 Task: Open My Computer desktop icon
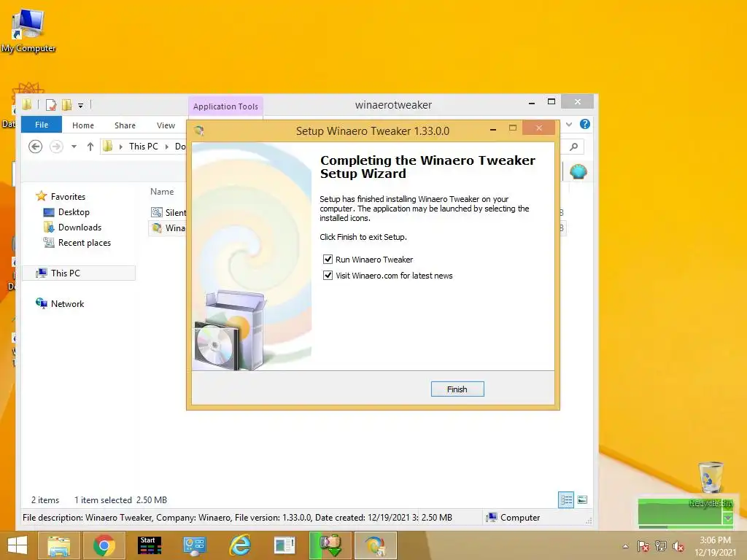pyautogui.click(x=28, y=29)
